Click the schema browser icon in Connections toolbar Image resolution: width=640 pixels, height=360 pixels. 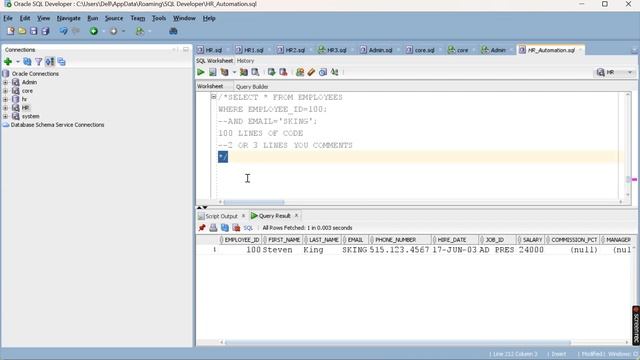coord(50,62)
